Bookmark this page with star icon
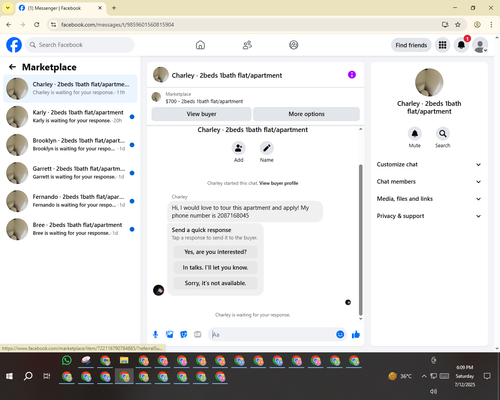500x400 pixels. click(x=458, y=25)
